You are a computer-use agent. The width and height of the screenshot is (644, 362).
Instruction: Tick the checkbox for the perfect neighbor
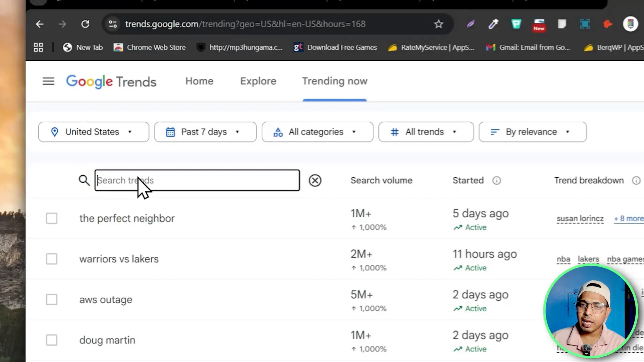pos(52,218)
